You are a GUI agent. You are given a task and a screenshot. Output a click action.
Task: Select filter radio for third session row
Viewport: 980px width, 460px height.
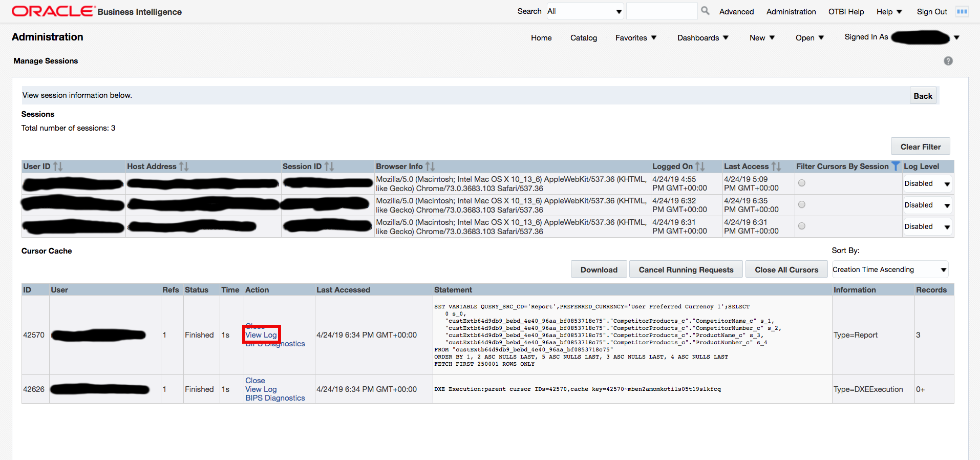coord(802,226)
